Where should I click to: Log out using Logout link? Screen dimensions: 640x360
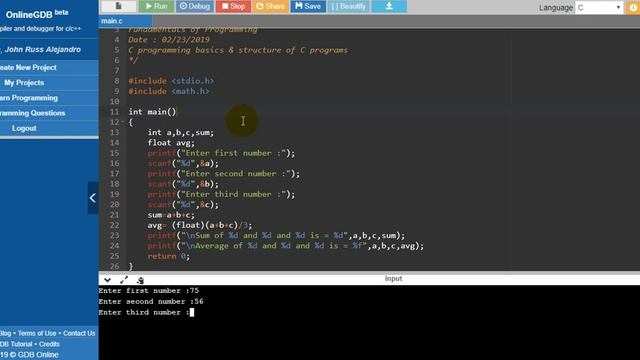click(24, 128)
